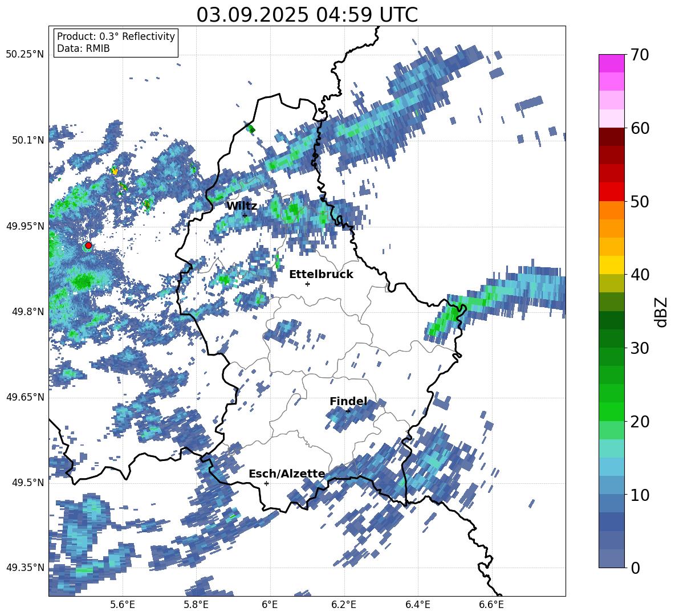This screenshot has width=675, height=616.
Task: Click the 6.6°E longitude label
Action: coord(491,605)
